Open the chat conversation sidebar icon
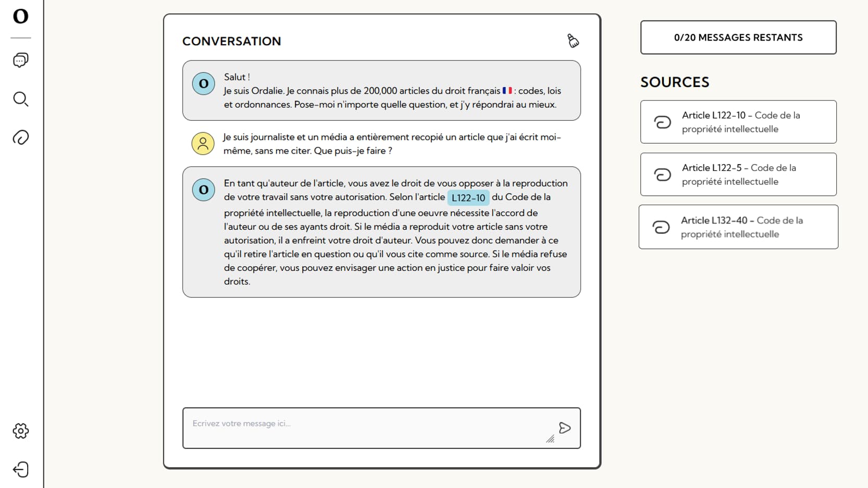Viewport: 868px width, 488px height. pyautogui.click(x=21, y=60)
